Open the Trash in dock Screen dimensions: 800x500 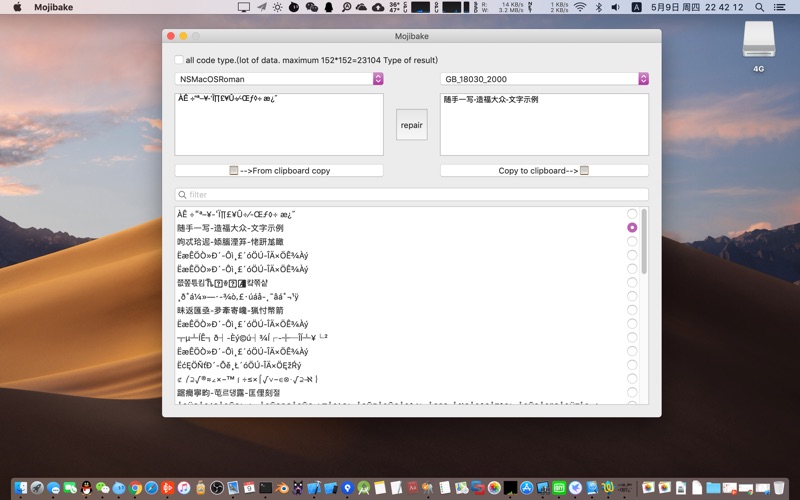779,488
